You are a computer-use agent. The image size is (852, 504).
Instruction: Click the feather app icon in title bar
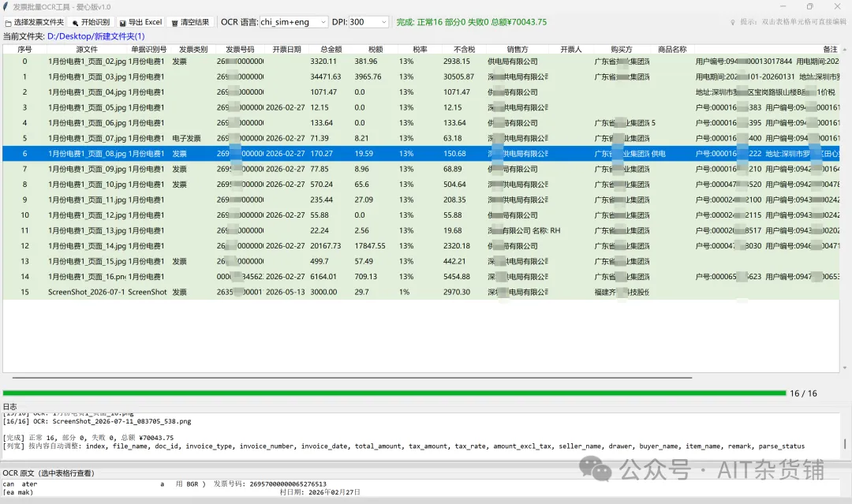click(6, 6)
